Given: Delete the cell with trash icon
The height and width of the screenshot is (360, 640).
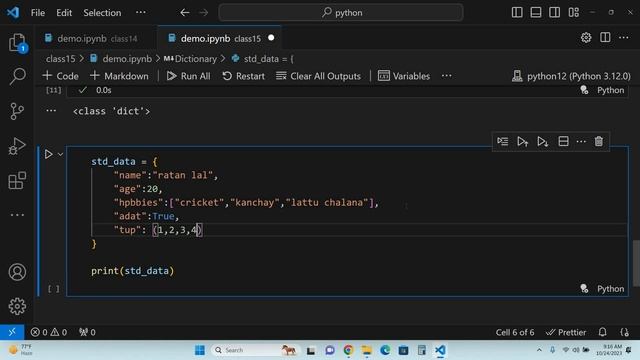Looking at the screenshot, I should [x=598, y=142].
